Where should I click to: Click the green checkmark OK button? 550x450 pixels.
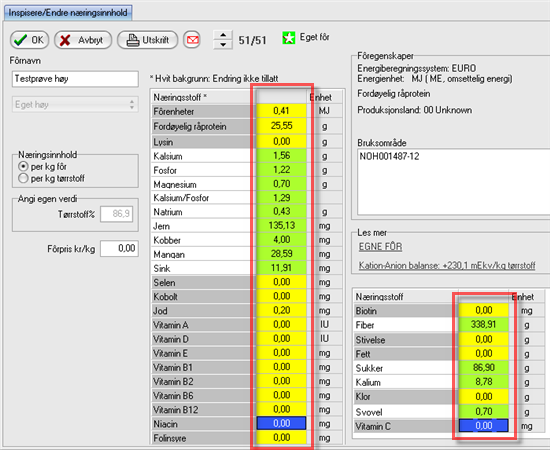[29, 40]
